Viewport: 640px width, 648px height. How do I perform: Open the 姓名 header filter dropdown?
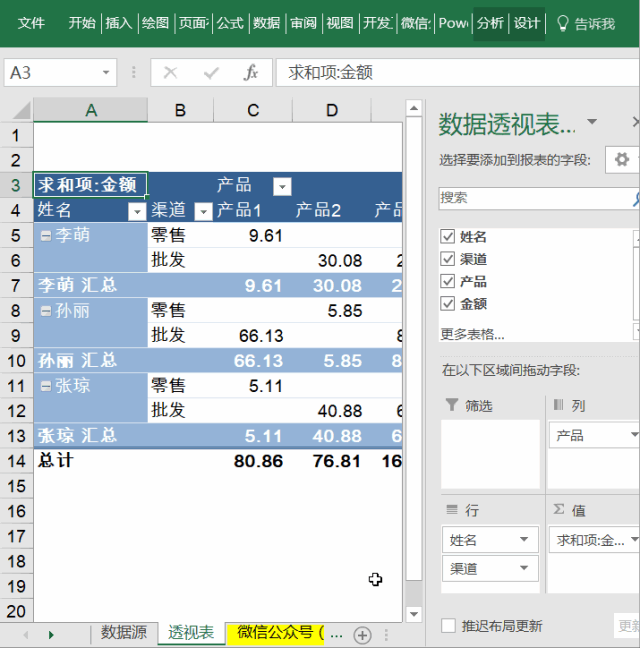pyautogui.click(x=136, y=211)
